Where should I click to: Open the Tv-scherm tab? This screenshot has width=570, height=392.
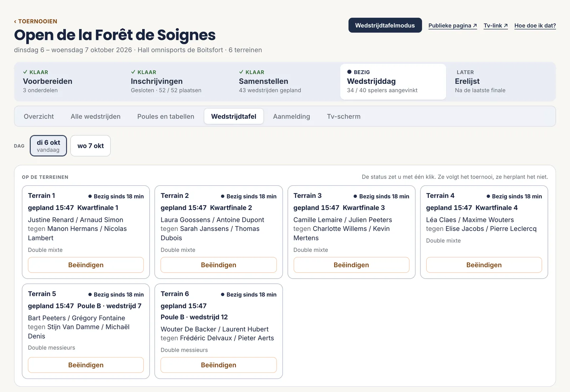344,117
